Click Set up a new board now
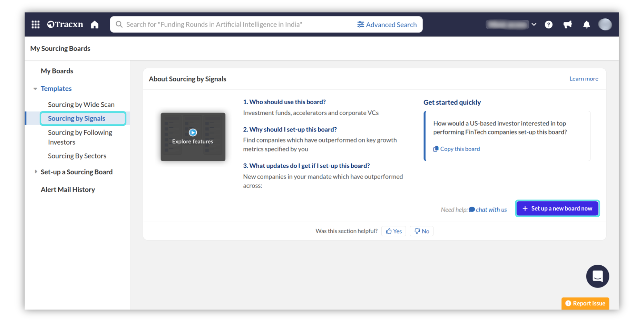 557,208
